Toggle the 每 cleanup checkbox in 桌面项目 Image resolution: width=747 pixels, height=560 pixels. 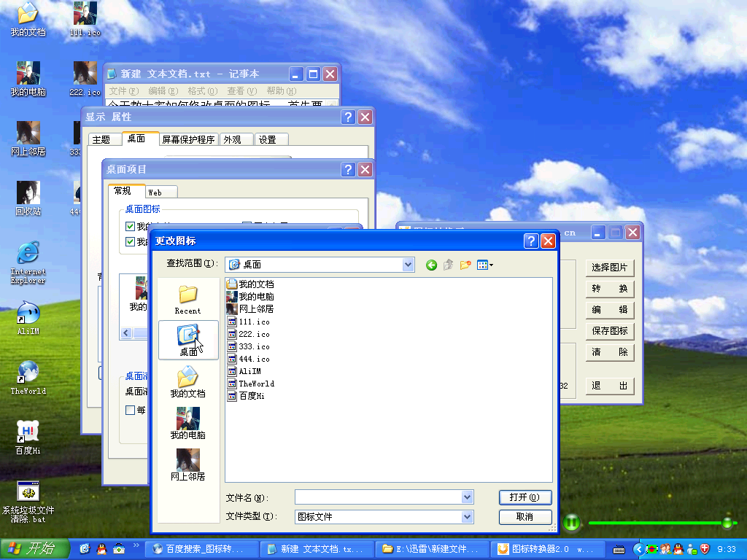[130, 410]
